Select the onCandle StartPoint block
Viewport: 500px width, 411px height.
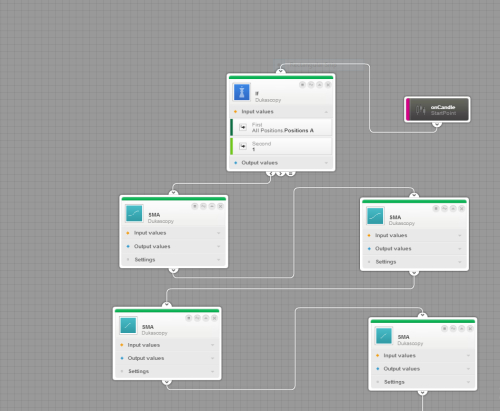coord(437,110)
